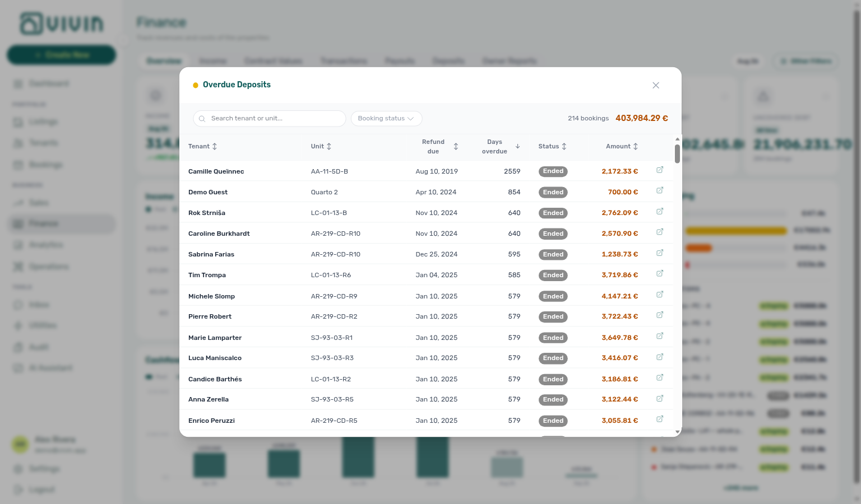Click scrollbar down arrow in dialog
This screenshot has width=861, height=504.
point(677,432)
